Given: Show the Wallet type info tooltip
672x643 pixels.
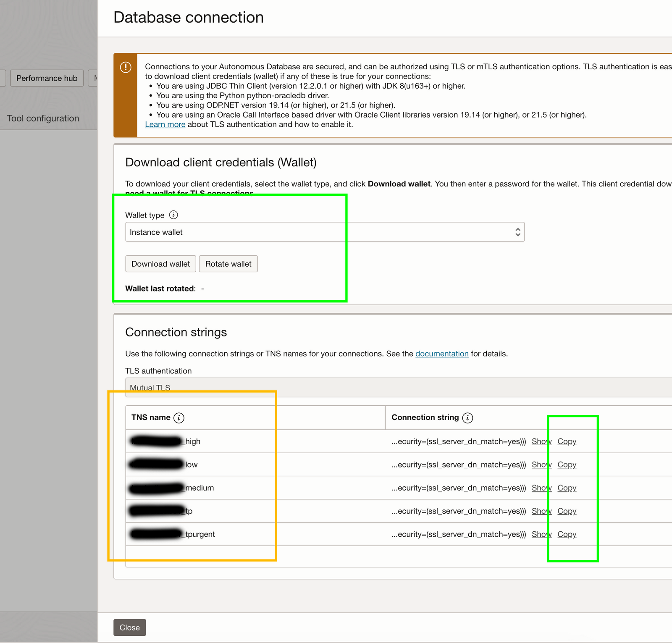Looking at the screenshot, I should [x=173, y=215].
